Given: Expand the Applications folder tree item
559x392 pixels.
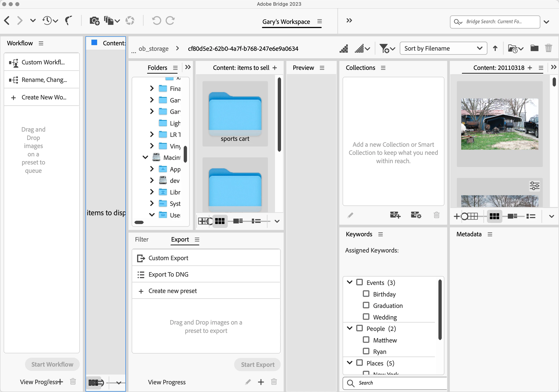Looking at the screenshot, I should click(152, 169).
